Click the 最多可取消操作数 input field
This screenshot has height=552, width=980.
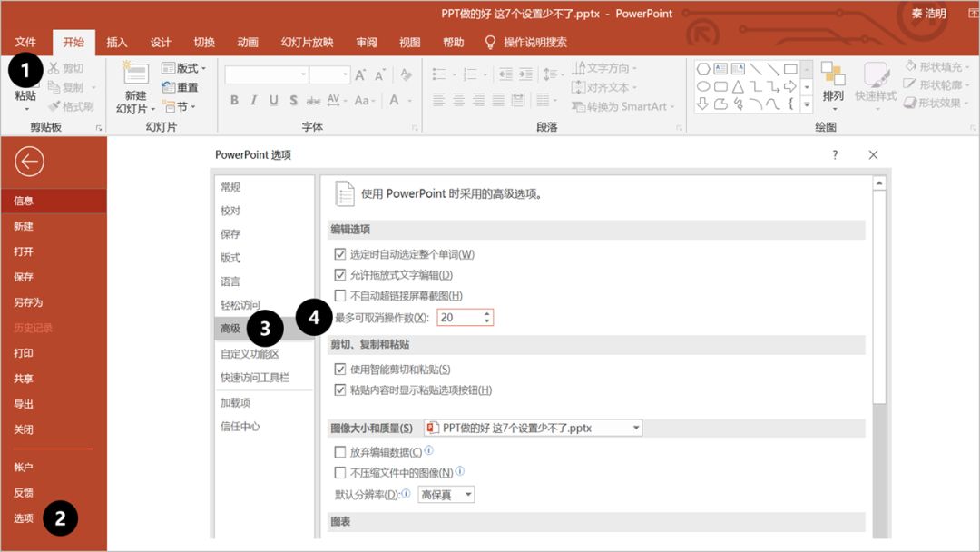tap(461, 317)
